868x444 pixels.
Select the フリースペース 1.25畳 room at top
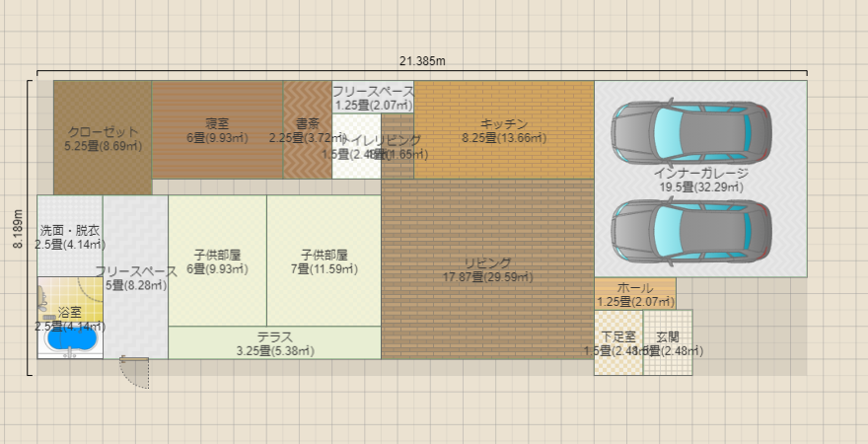click(x=372, y=97)
